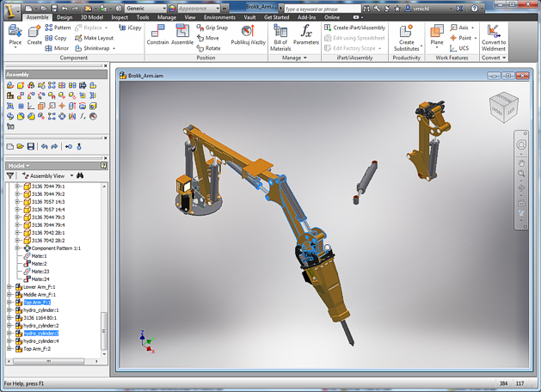This screenshot has height=392, width=541.
Task: Select the Copy component tool
Action: (x=56, y=38)
